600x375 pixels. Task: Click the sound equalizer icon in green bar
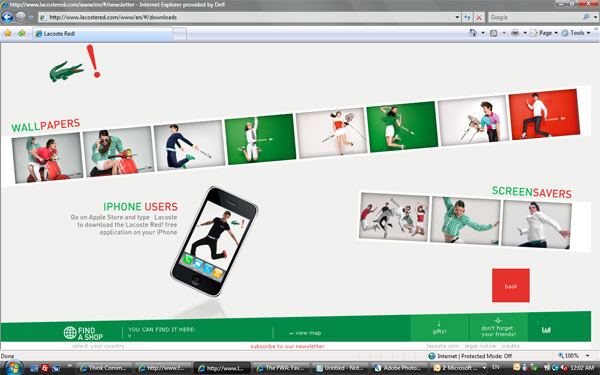546,330
